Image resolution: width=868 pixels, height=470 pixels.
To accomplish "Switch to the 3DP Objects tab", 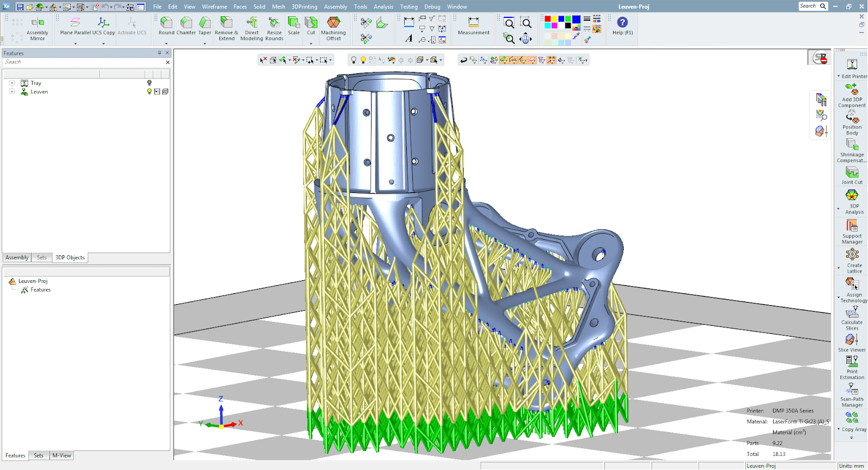I will (x=70, y=257).
